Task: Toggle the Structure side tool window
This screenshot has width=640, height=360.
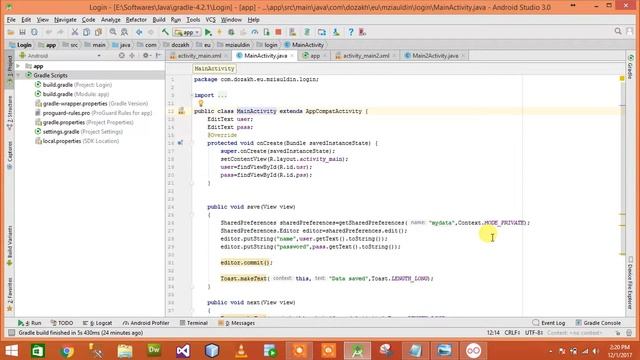Action: point(9,113)
